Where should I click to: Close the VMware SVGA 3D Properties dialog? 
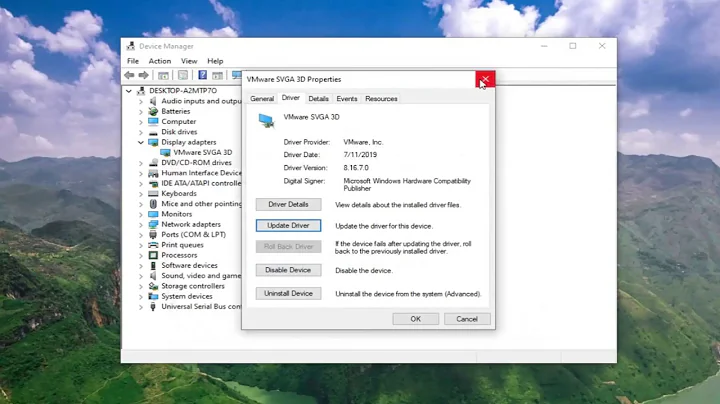tap(485, 79)
